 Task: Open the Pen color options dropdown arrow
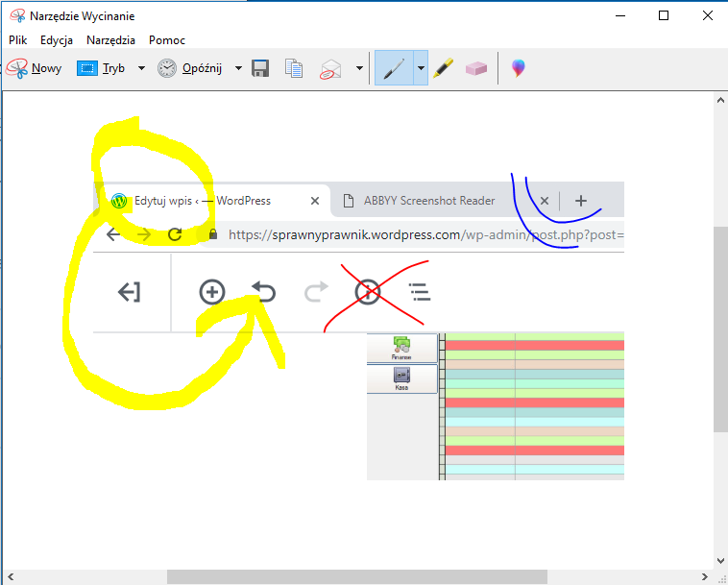(420, 68)
